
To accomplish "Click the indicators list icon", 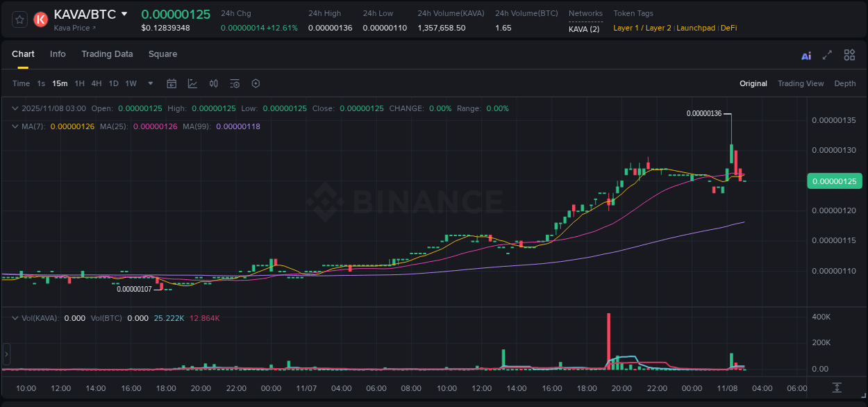I will (235, 83).
